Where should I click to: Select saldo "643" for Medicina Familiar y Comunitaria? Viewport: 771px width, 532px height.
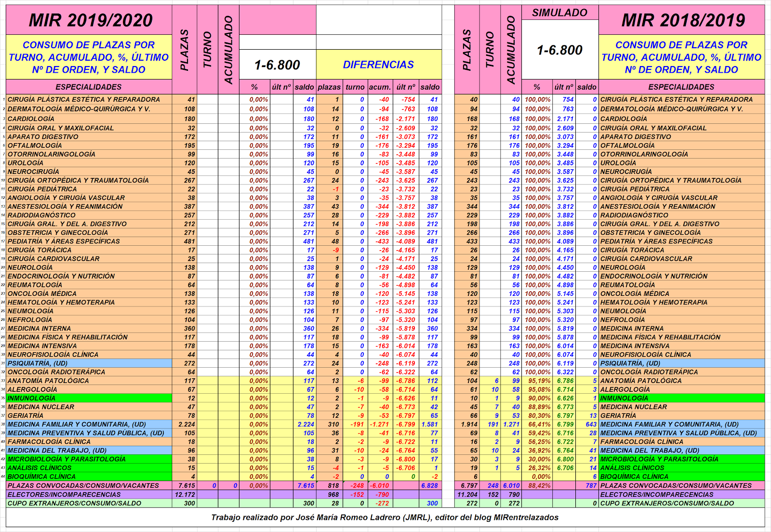588,425
